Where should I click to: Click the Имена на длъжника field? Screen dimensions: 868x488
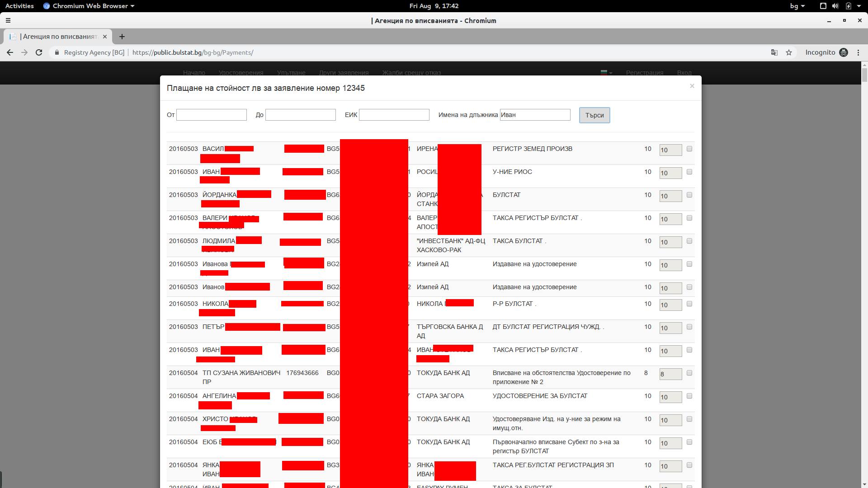click(535, 115)
